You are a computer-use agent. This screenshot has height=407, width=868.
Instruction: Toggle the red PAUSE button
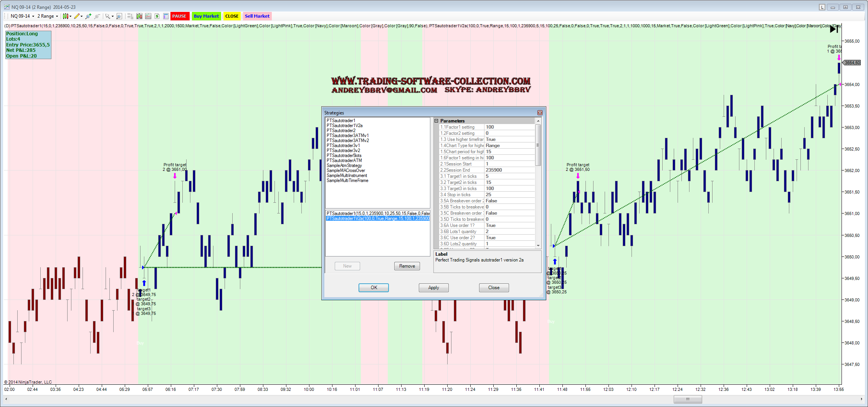[179, 16]
